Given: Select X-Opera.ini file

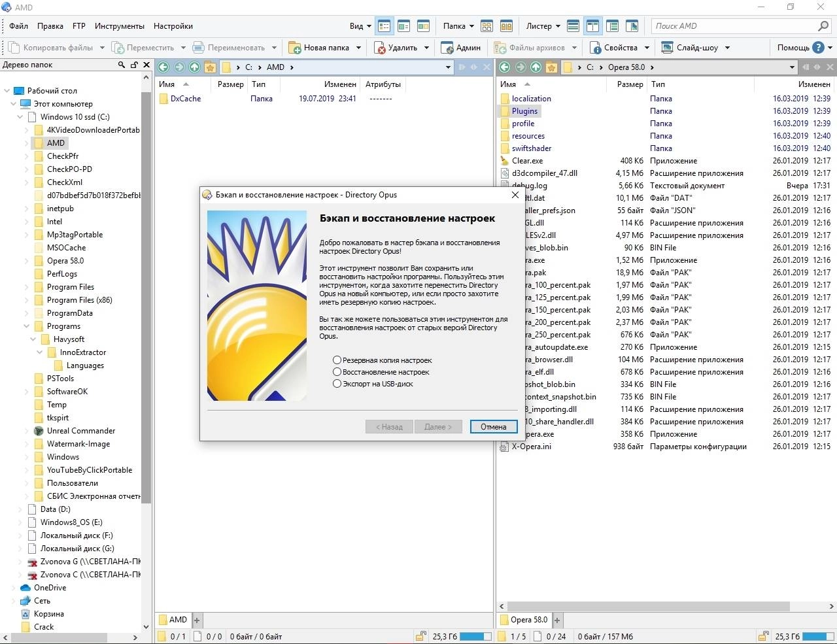Looking at the screenshot, I should pos(525,447).
